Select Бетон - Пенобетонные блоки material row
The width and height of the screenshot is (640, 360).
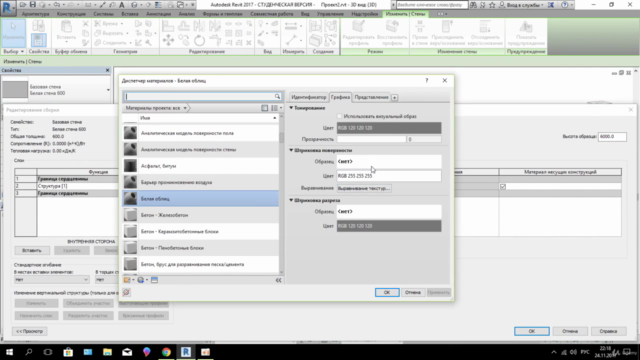[200, 248]
